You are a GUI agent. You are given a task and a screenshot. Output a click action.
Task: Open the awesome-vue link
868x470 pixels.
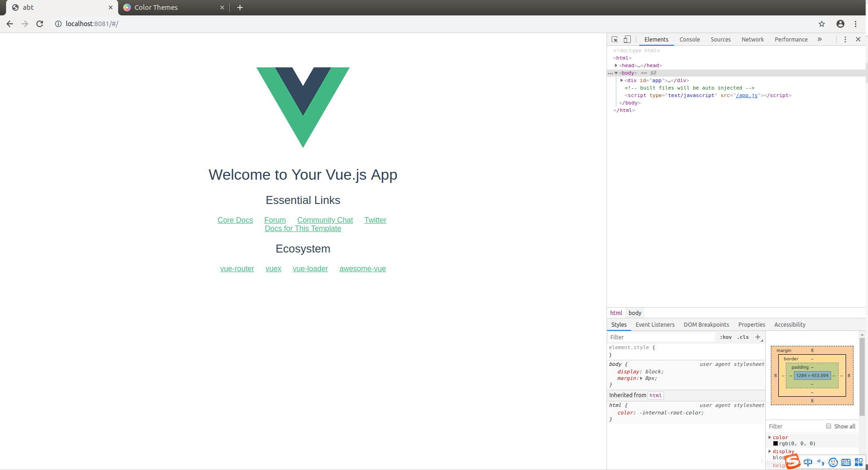pos(363,268)
